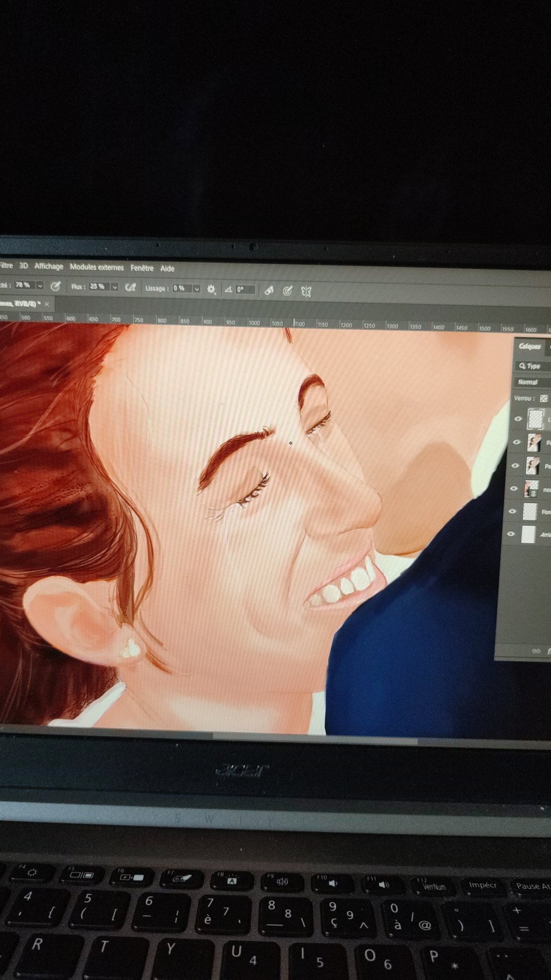This screenshot has width=551, height=980.
Task: Hide the topmost layer eye icon
Action: coord(518,419)
